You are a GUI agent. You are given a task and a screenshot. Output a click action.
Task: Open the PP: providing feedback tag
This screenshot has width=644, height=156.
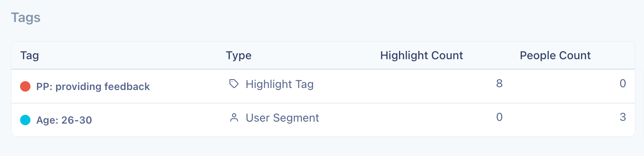click(93, 86)
